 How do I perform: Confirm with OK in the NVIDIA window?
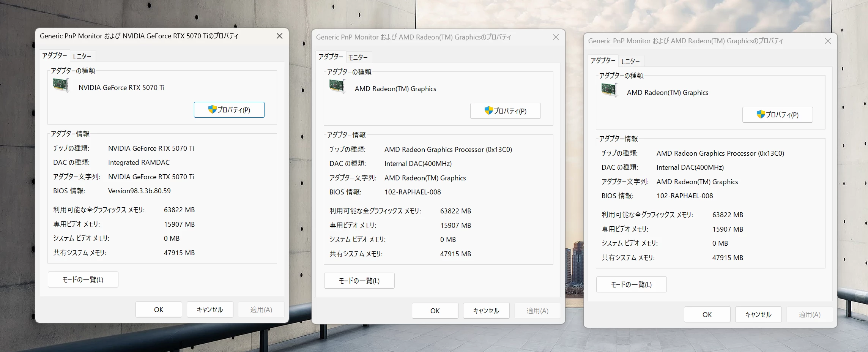[159, 309]
